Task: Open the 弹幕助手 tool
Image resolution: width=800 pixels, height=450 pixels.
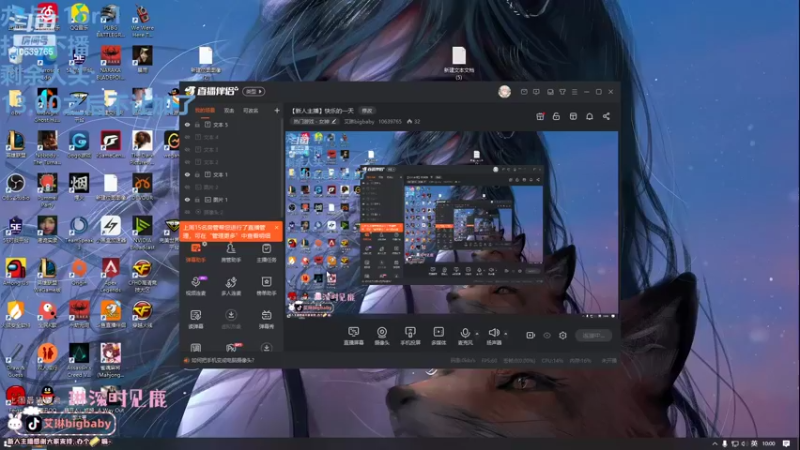Action: [x=196, y=253]
